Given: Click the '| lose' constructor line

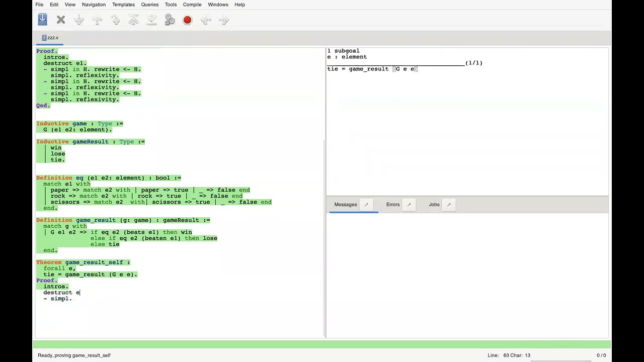Looking at the screenshot, I should click(54, 154).
